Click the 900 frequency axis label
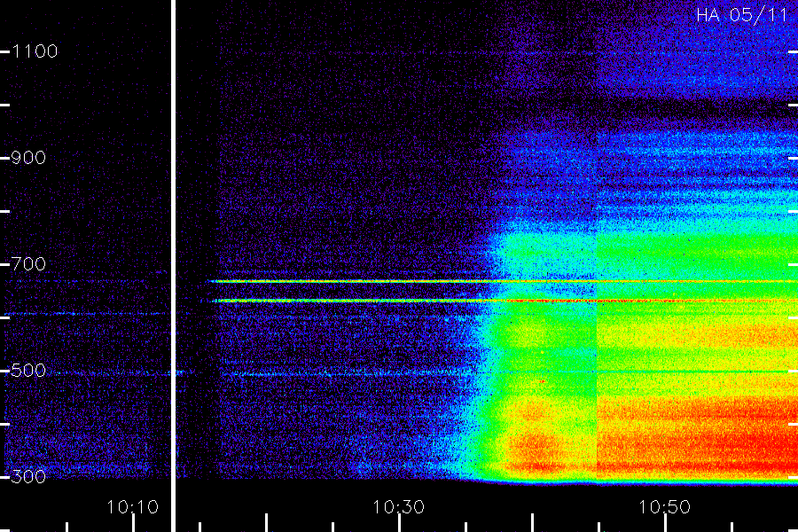This screenshot has width=798, height=532. coord(28,158)
